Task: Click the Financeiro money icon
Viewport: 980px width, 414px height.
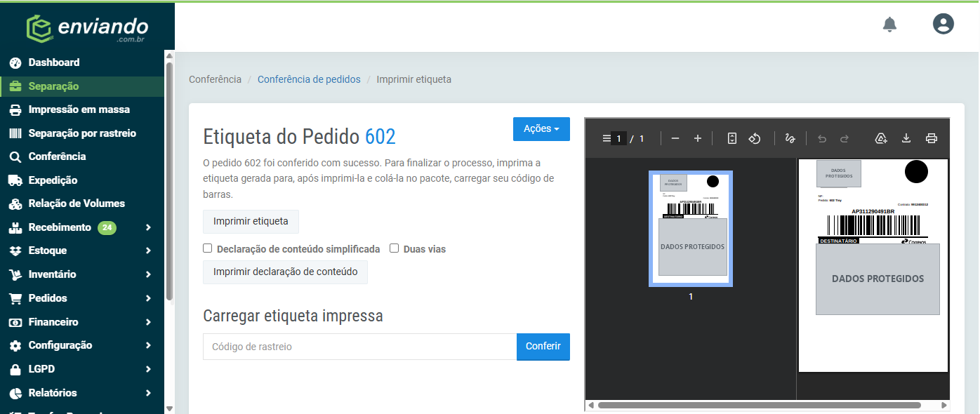Action: coord(15,322)
